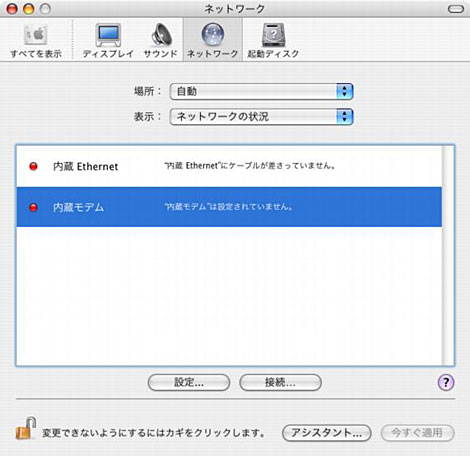Click the Show All (すべてを表示) icon

coord(36,40)
